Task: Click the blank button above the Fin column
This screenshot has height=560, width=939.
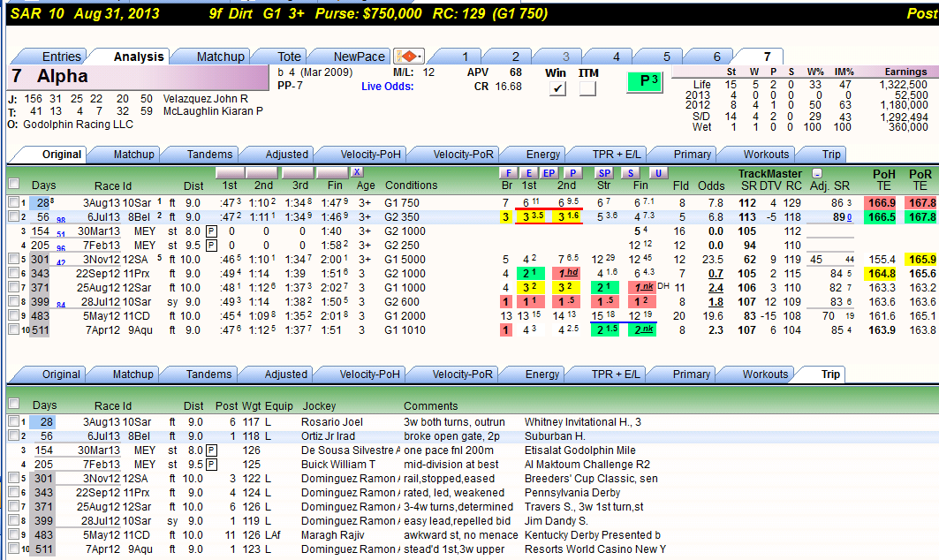Action: (x=332, y=173)
